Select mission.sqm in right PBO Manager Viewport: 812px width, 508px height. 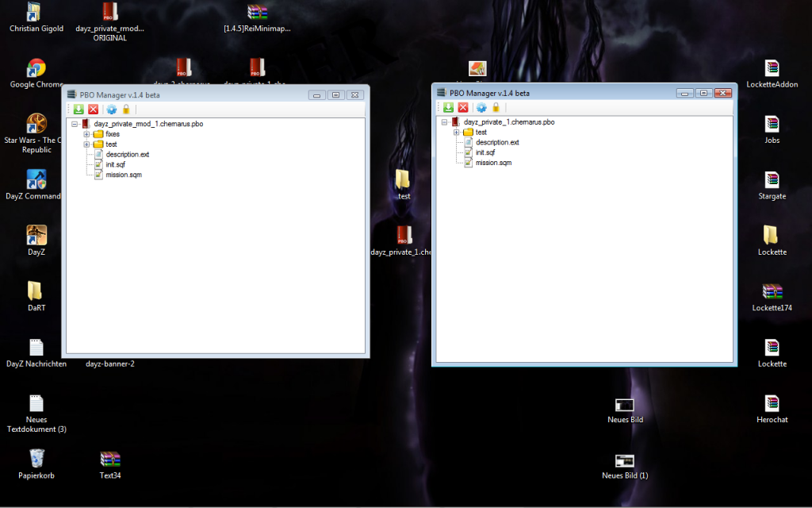coord(493,163)
